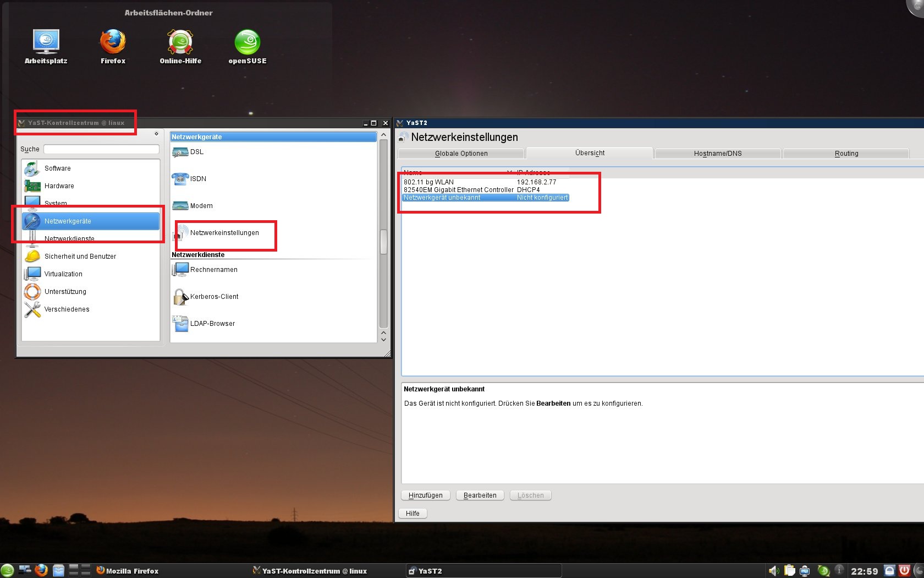Switch to the Hostname/DNS tab

tap(718, 154)
